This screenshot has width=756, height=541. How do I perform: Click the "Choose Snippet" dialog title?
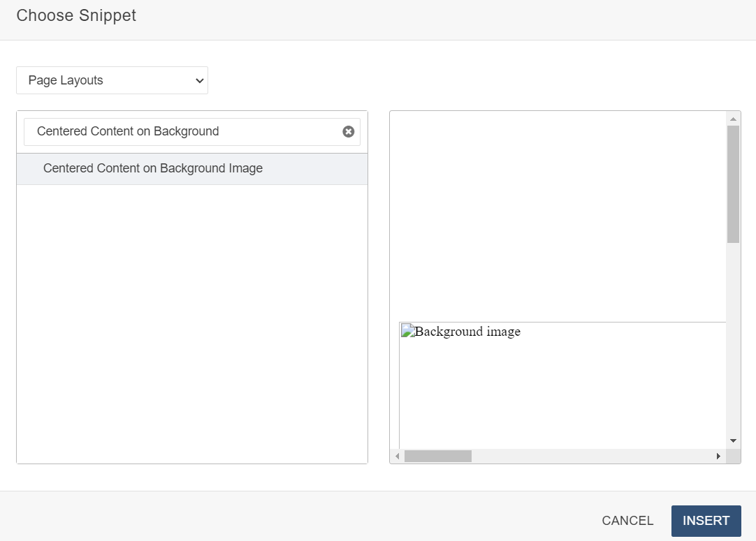pos(75,15)
